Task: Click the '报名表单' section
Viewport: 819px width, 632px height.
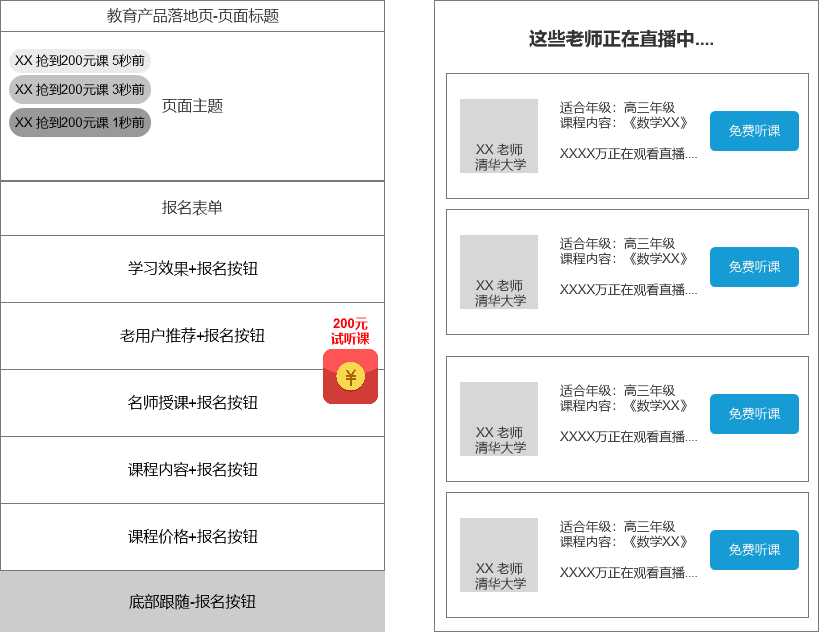Action: click(192, 208)
